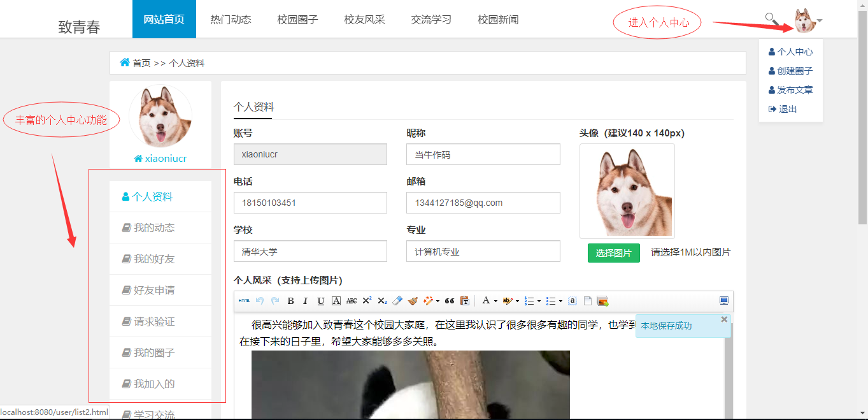Redo the edit in the editor toolbar

tap(275, 301)
